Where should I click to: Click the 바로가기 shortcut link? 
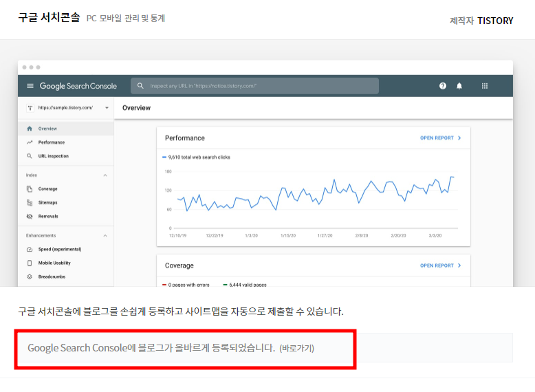pos(296,349)
